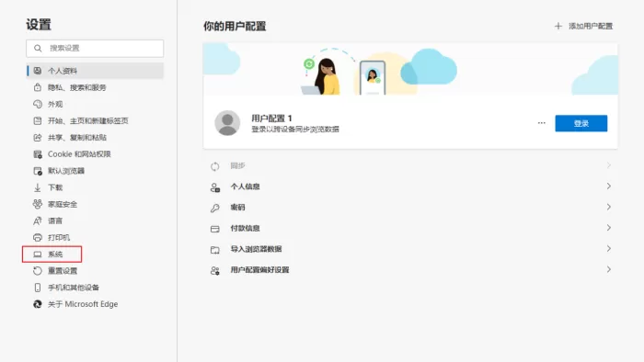Viewport: 644px width, 362px height.
Task: Click the 下载 download arrow icon
Action: click(x=38, y=187)
